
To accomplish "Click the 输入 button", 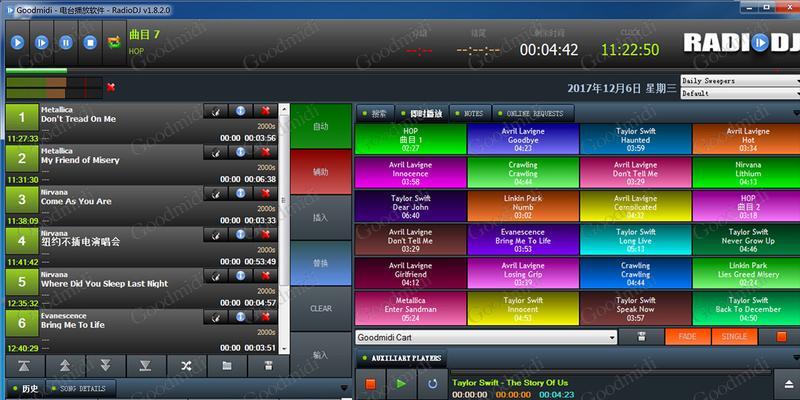I will click(x=321, y=355).
